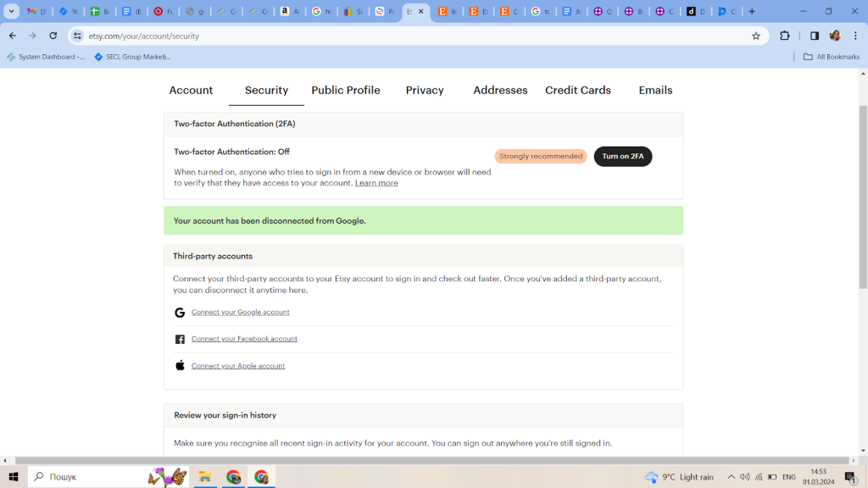The width and height of the screenshot is (868, 488).
Task: Expand the tab search dropdown arrow
Action: click(x=12, y=12)
